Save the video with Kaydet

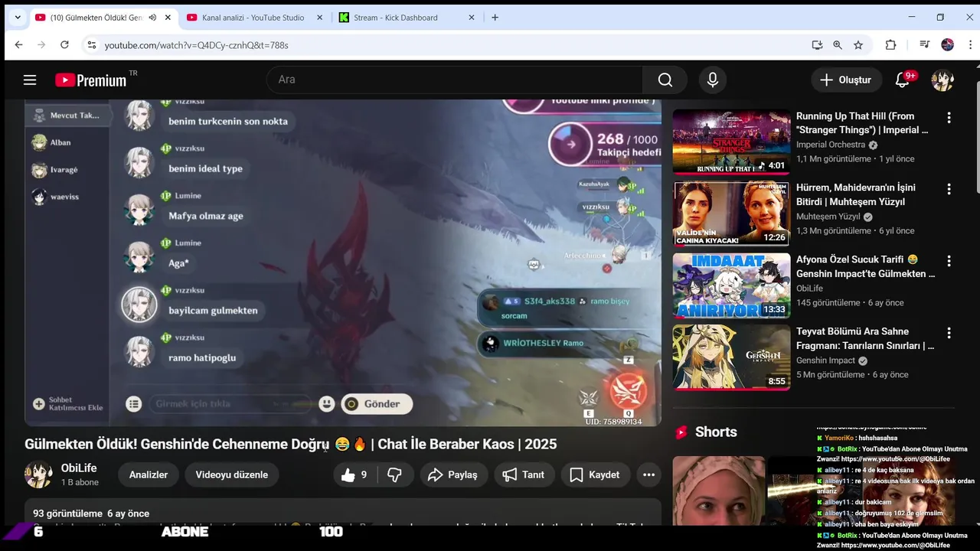coord(595,474)
